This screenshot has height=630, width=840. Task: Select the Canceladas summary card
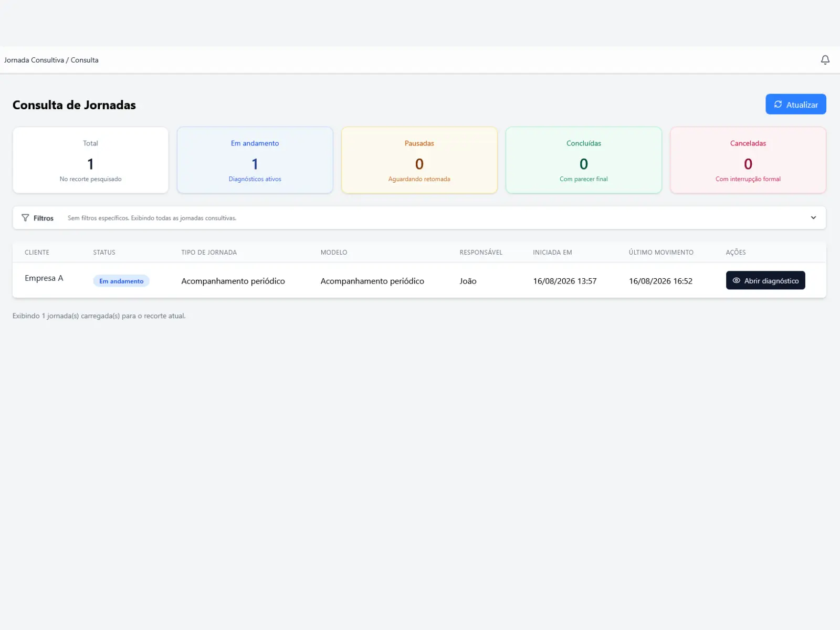point(748,160)
